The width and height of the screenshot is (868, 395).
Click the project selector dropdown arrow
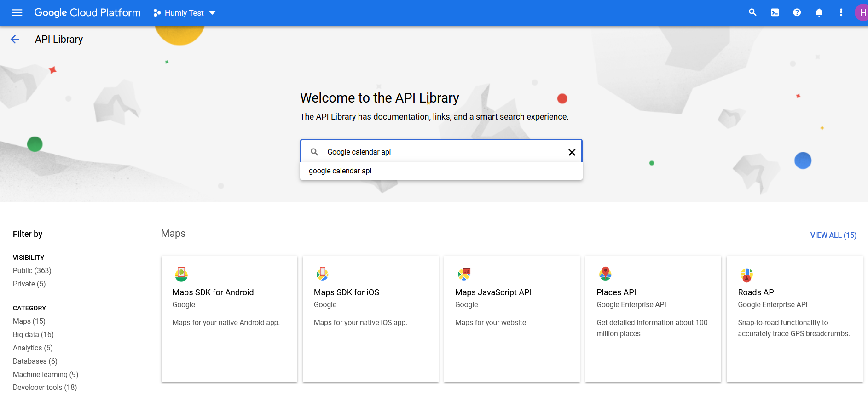pos(212,13)
